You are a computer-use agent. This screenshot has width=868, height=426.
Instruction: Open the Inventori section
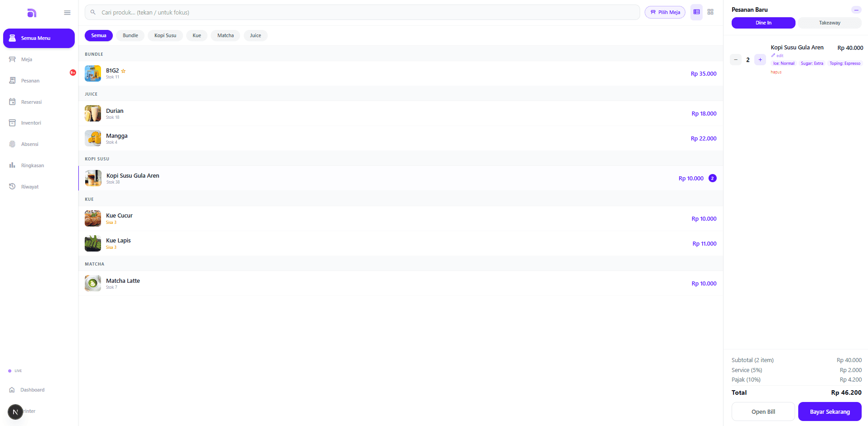(x=39, y=123)
